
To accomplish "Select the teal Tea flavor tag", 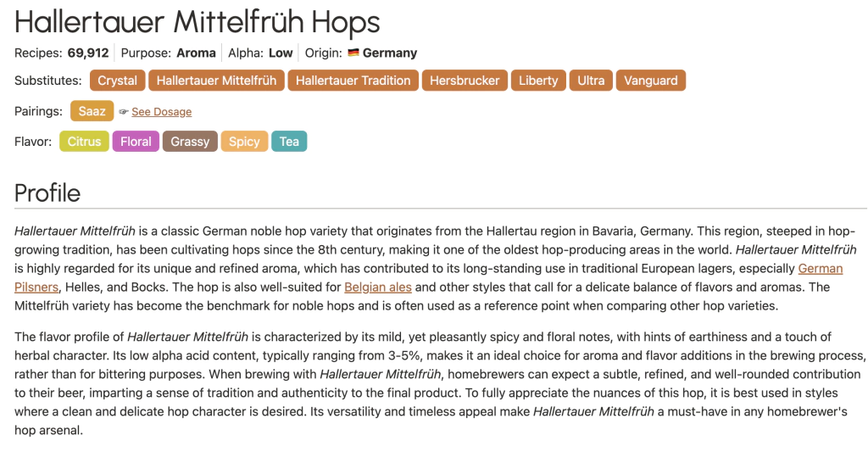I will click(289, 142).
